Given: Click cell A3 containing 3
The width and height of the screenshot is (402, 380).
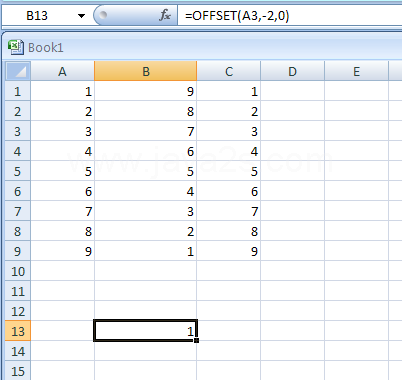Looking at the screenshot, I should click(x=63, y=131).
